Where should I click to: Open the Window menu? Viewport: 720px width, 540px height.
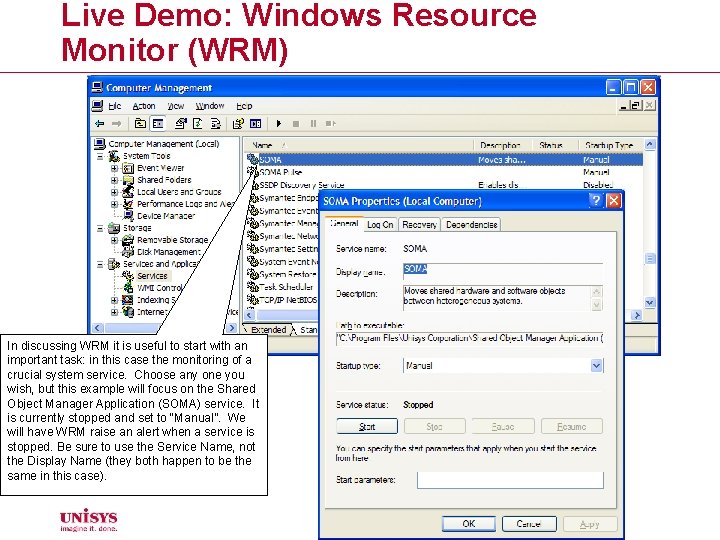tap(210, 106)
